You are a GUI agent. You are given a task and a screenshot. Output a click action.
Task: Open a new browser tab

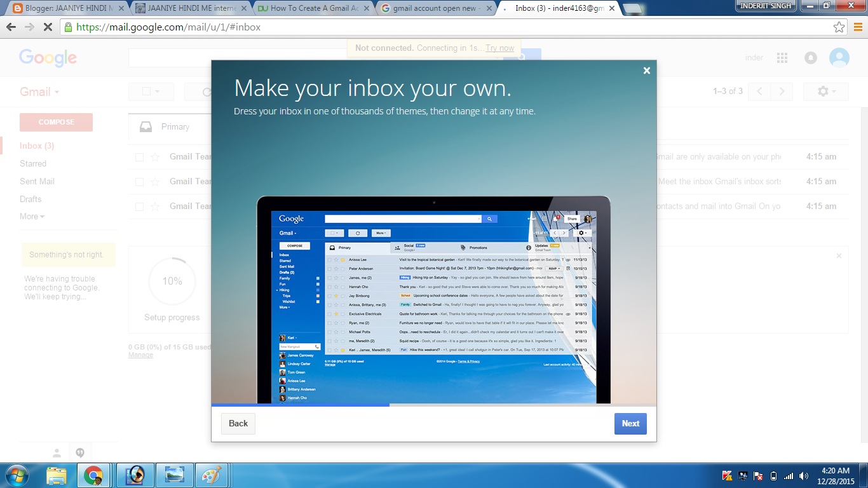[x=634, y=9]
